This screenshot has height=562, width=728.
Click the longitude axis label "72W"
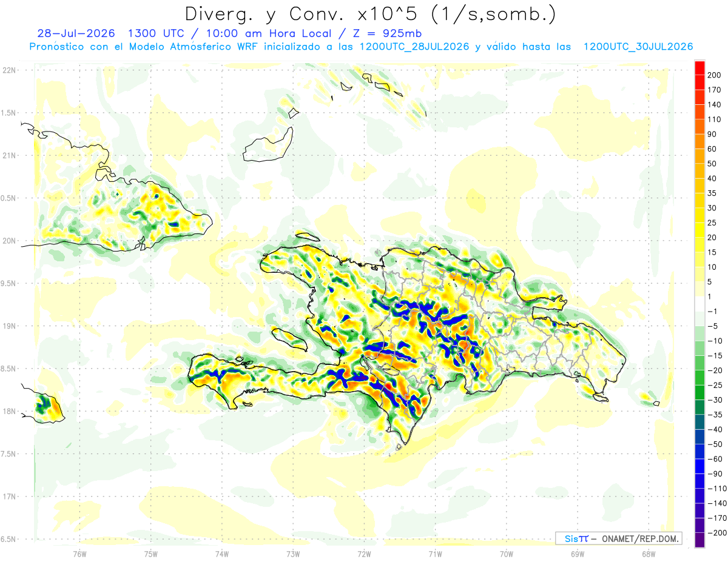[x=364, y=553]
